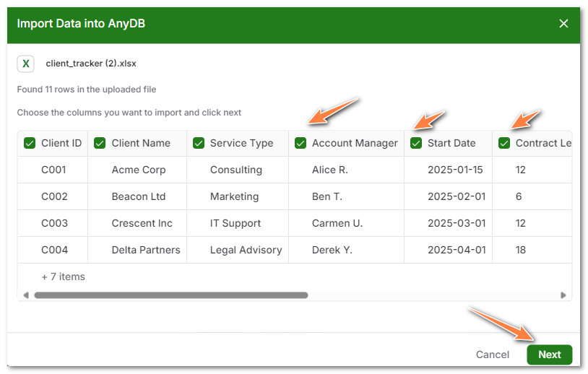
Task: Deselect the Start Date column checkbox
Action: tap(416, 143)
